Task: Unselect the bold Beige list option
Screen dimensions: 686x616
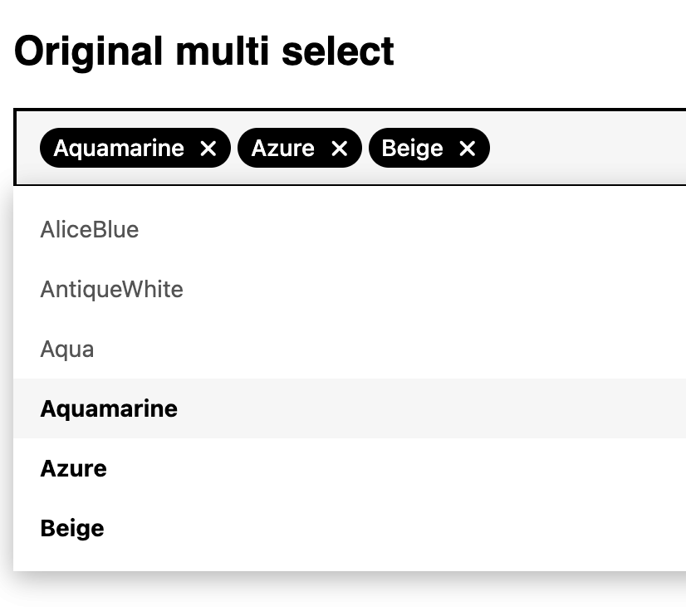Action: click(72, 528)
